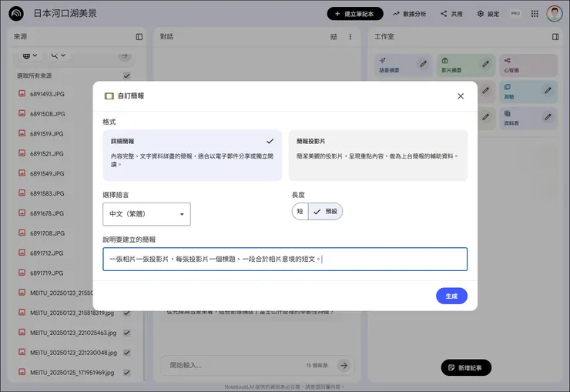Click the 說明要建立的簡報 description text field
Image resolution: width=570 pixels, height=392 pixels.
point(285,259)
